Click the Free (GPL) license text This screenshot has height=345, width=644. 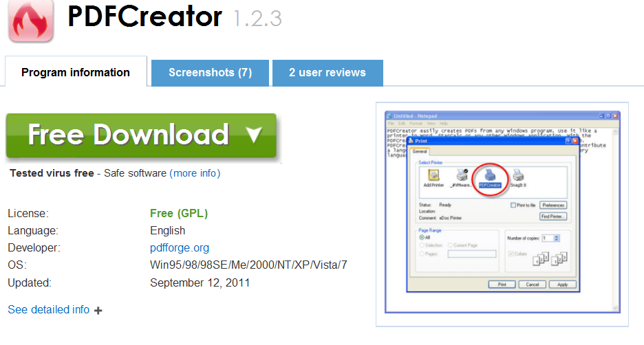click(179, 213)
